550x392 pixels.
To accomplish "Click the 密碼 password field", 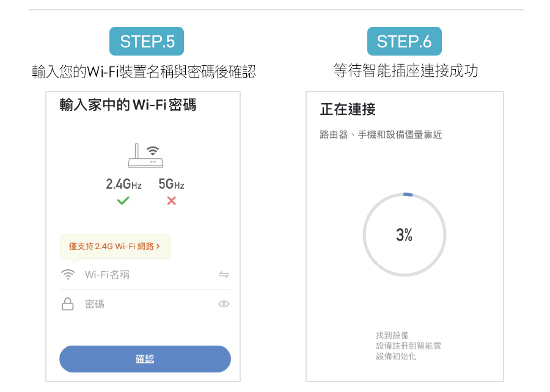I will click(x=145, y=304).
